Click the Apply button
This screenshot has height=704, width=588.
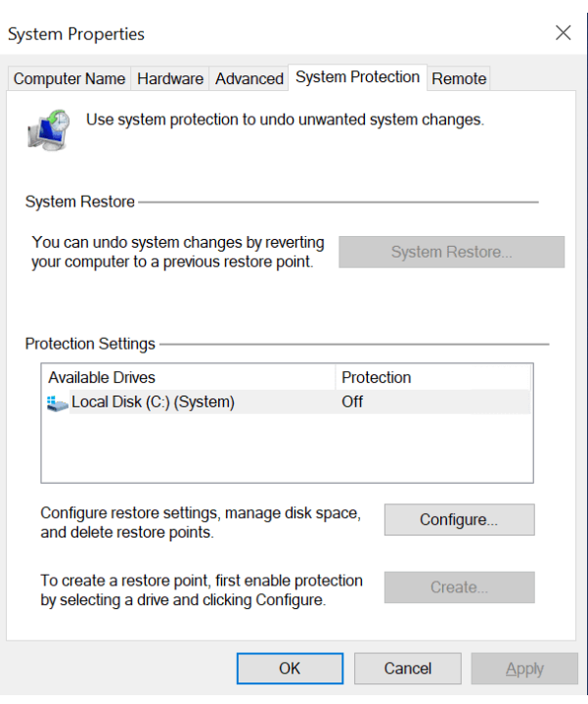click(523, 669)
